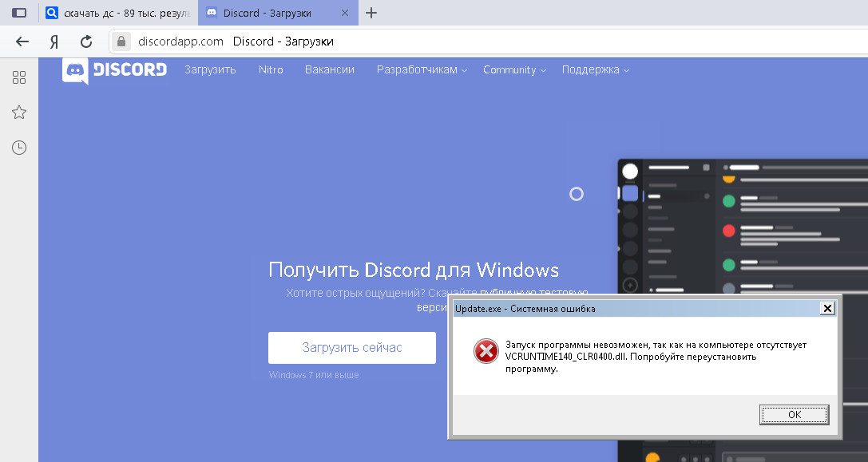Open the Вакансии navigation link
Image resolution: width=868 pixels, height=462 pixels.
(329, 69)
